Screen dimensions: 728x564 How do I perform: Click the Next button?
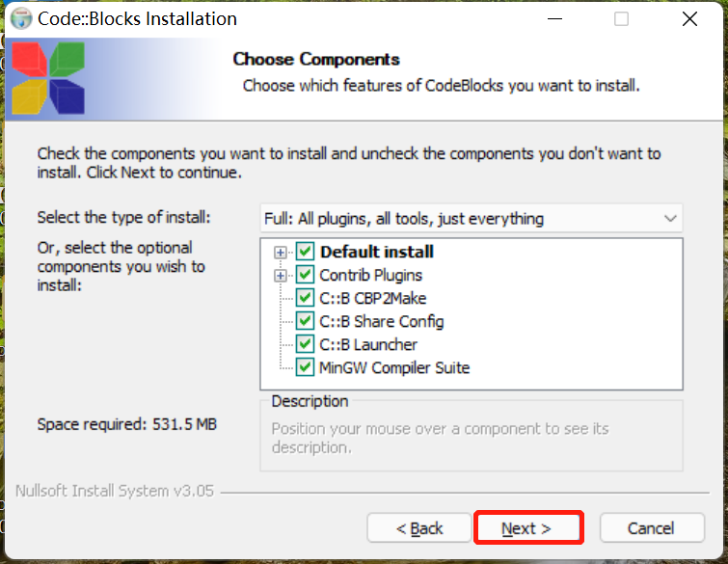coord(527,528)
